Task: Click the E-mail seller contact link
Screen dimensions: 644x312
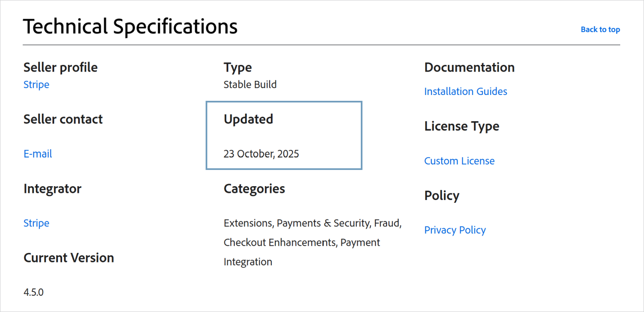Action: pyautogui.click(x=38, y=154)
